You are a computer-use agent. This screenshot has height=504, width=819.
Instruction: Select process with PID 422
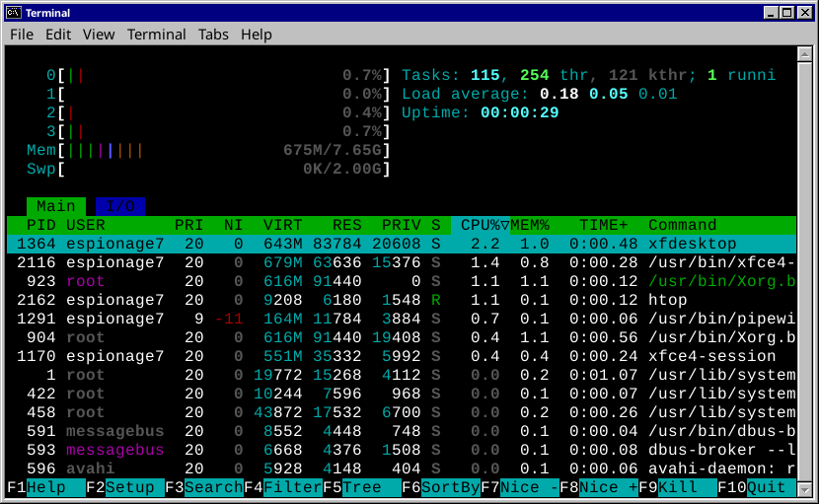tap(402, 394)
